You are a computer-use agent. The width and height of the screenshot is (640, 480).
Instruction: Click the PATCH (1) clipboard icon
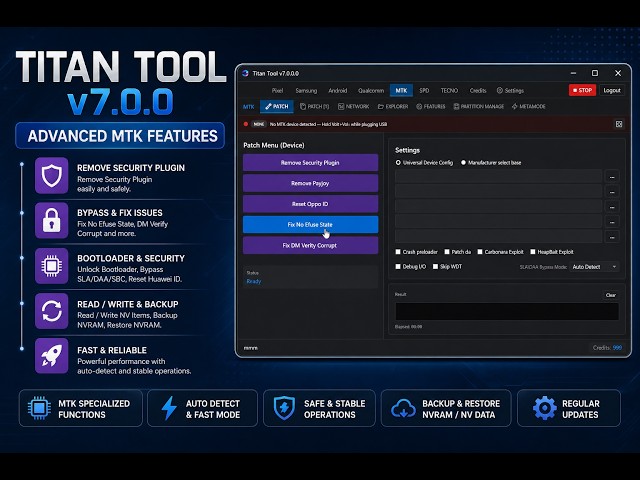pos(303,107)
